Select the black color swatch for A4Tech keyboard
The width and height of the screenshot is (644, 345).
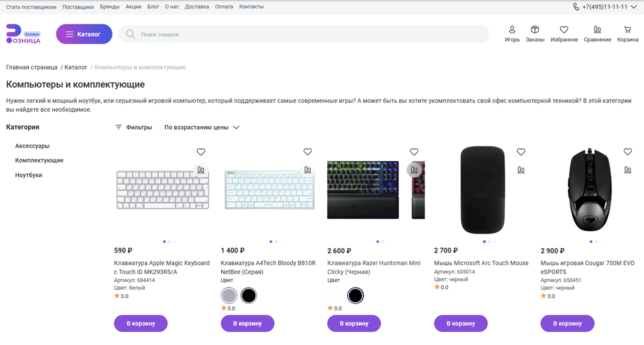249,296
